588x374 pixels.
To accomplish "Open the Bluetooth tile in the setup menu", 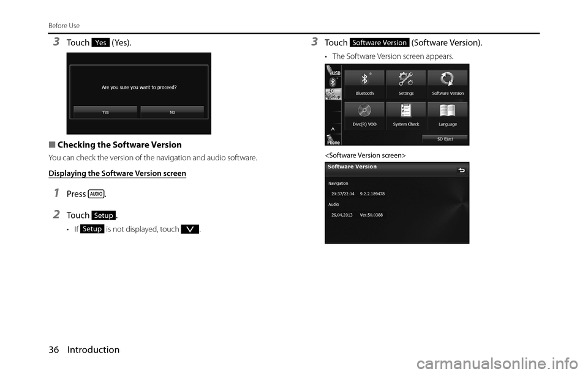I will [x=364, y=84].
